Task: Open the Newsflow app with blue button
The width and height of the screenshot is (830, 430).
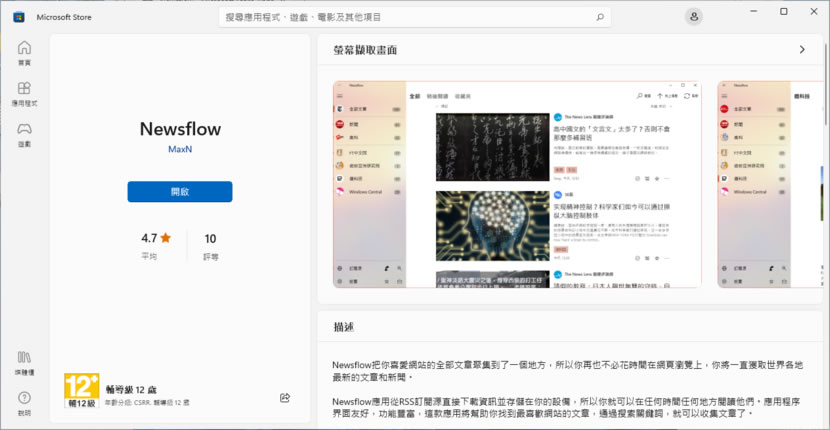Action: tap(180, 192)
